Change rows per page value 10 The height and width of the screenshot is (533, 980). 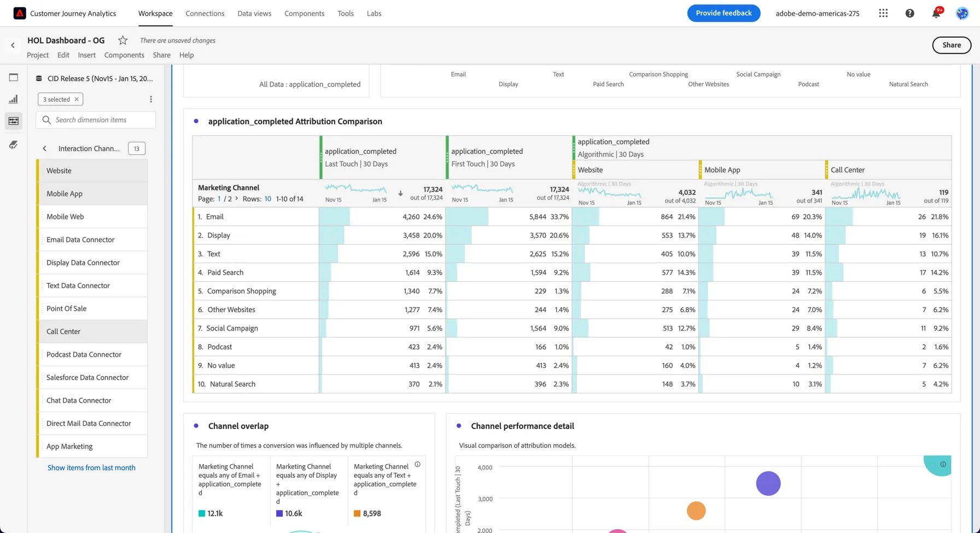[x=268, y=199]
